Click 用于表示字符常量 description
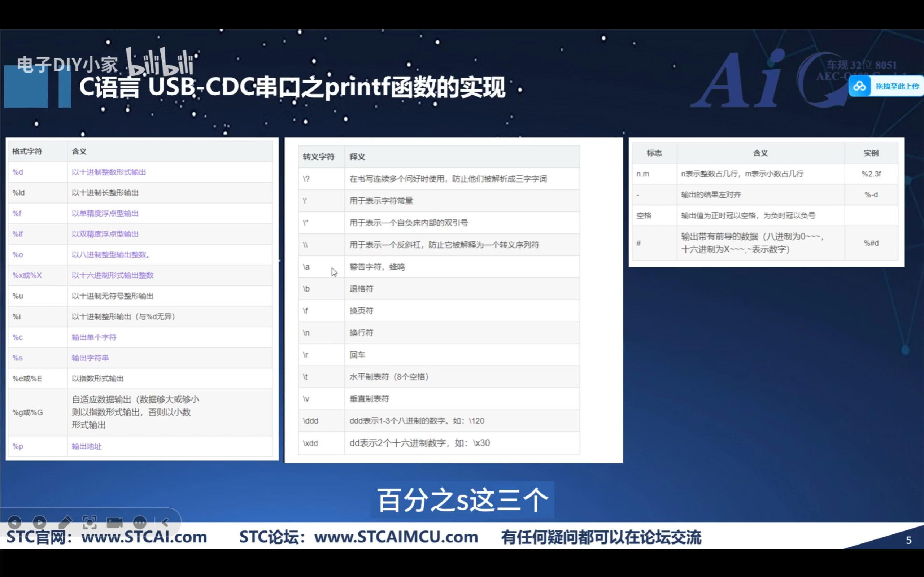This screenshot has width=924, height=577. [x=381, y=201]
